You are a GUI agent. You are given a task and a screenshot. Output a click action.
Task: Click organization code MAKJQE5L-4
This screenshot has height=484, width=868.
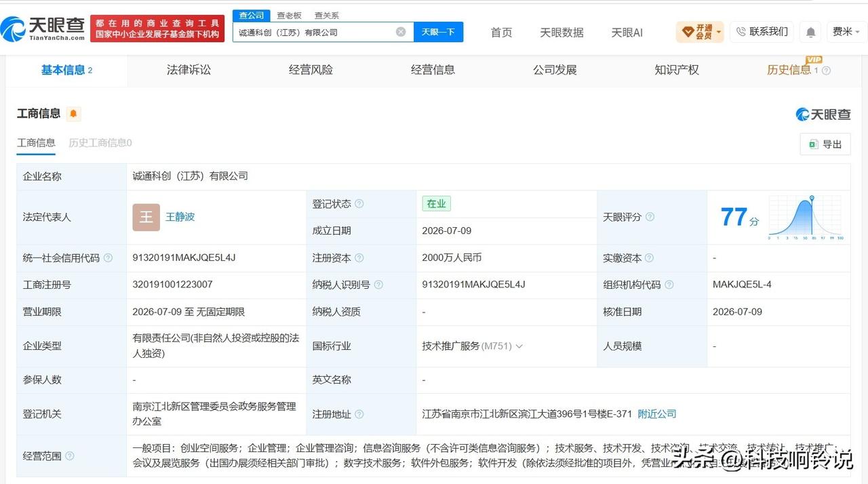742,285
